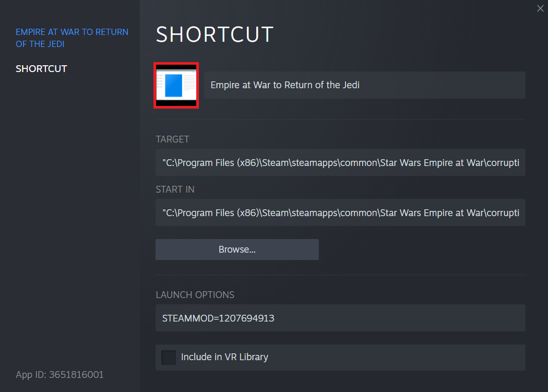The width and height of the screenshot is (548, 392).
Task: Click the START IN section label
Action: [175, 189]
